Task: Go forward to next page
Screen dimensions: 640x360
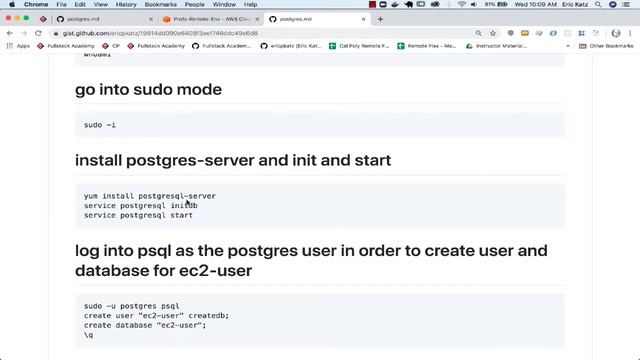Action: [x=24, y=33]
